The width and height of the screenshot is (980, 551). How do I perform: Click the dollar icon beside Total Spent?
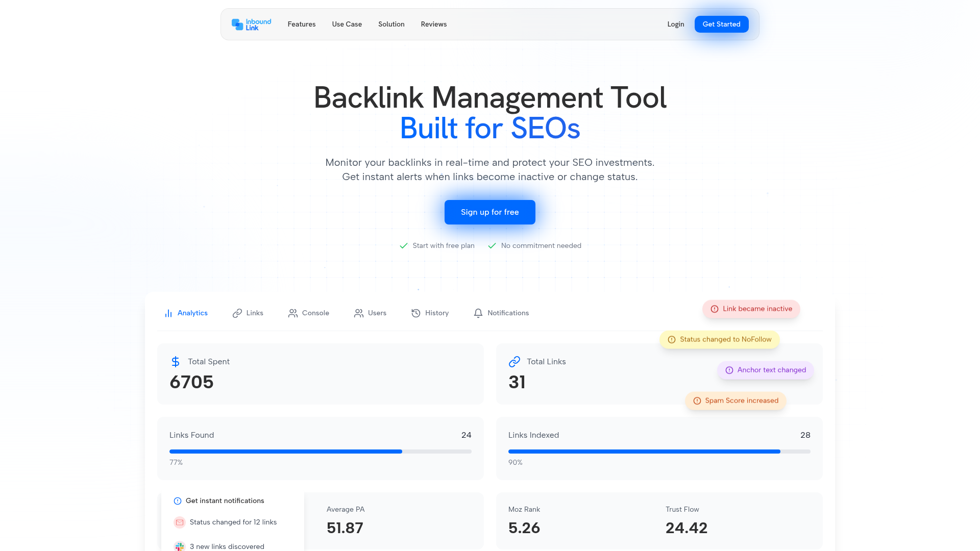pos(176,361)
